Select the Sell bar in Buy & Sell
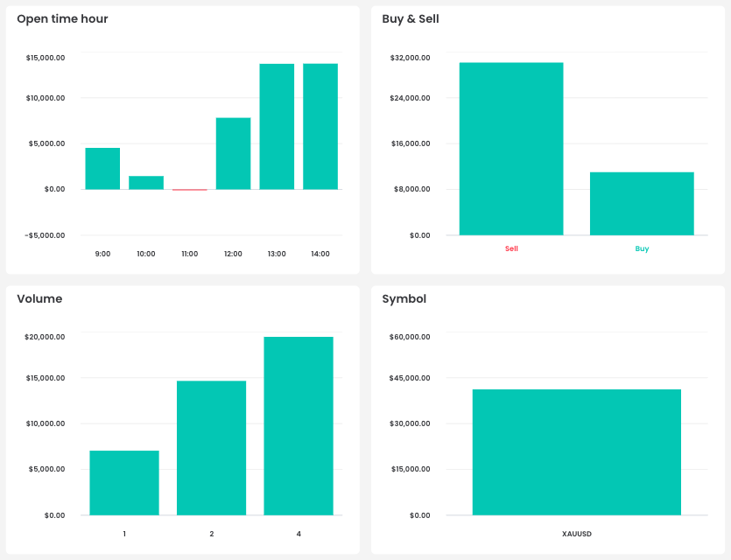 511,149
